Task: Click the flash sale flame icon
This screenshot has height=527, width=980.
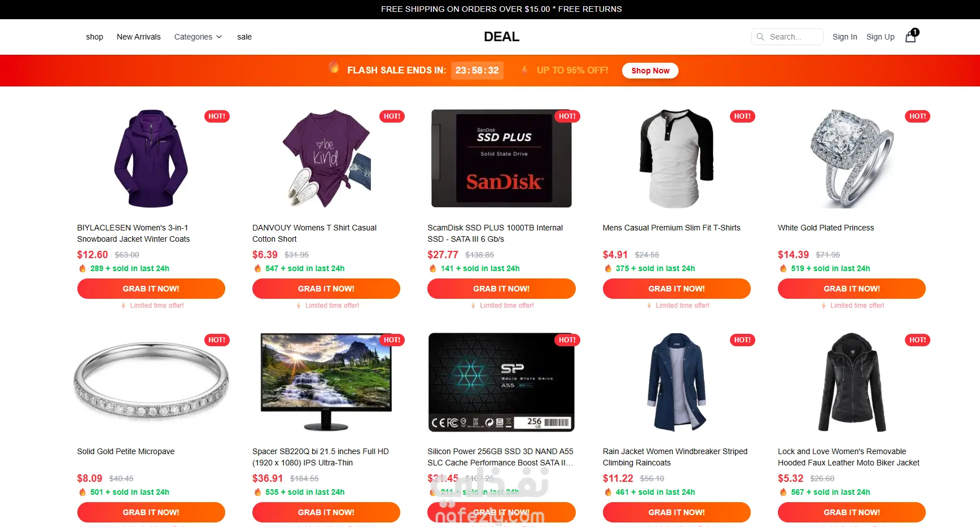Action: tap(334, 68)
